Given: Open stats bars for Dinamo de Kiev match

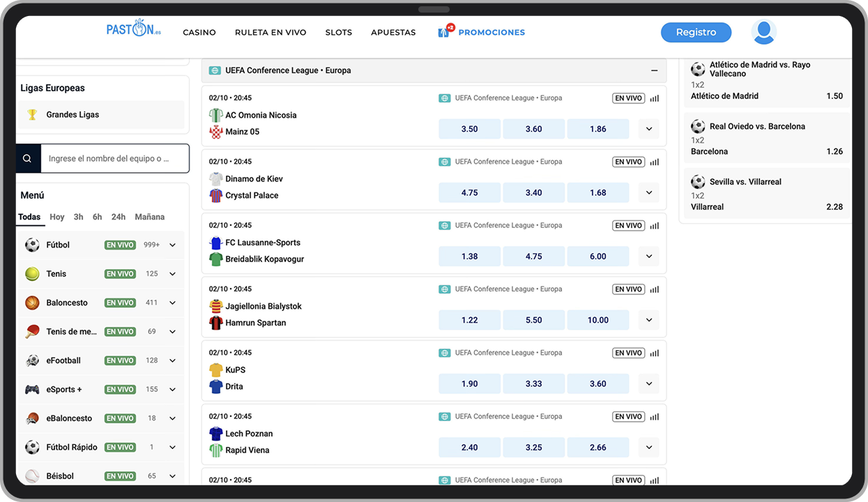Looking at the screenshot, I should pos(654,162).
